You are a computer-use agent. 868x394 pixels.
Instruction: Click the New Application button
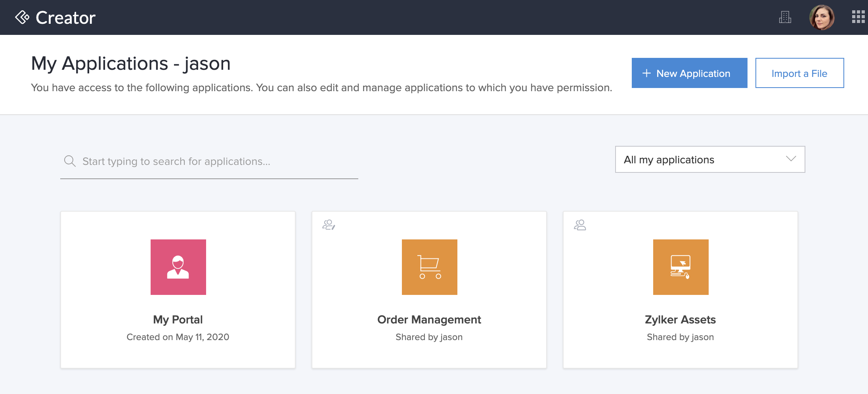689,73
